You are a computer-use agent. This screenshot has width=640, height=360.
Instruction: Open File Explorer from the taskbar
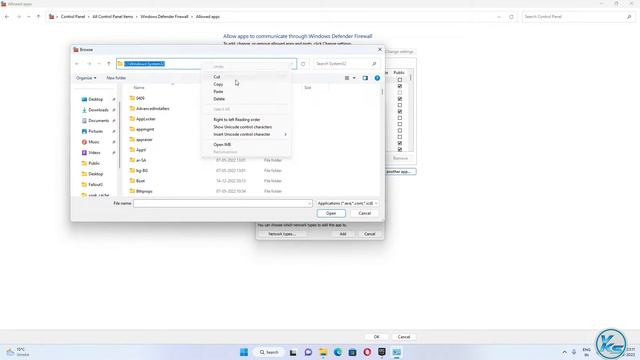click(323, 352)
